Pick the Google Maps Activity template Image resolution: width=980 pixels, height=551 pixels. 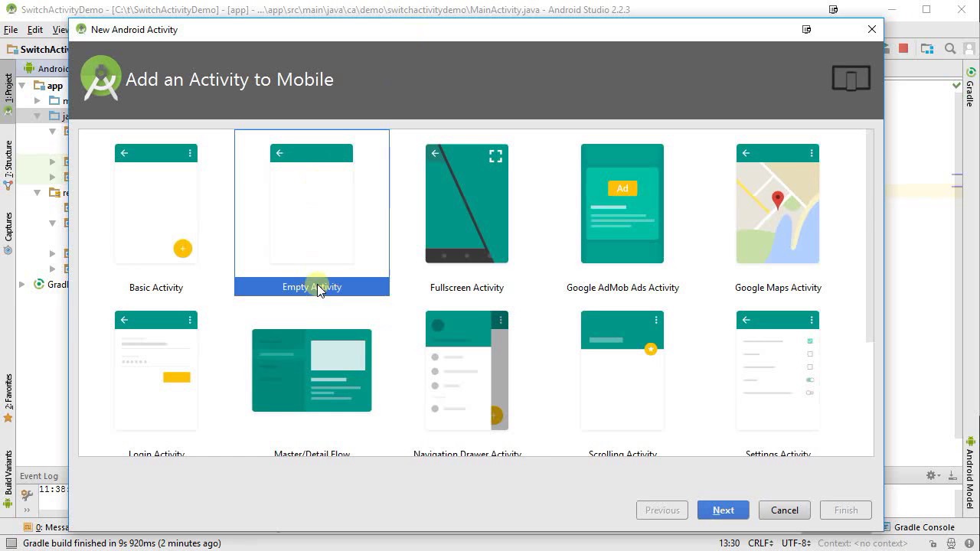tap(778, 204)
